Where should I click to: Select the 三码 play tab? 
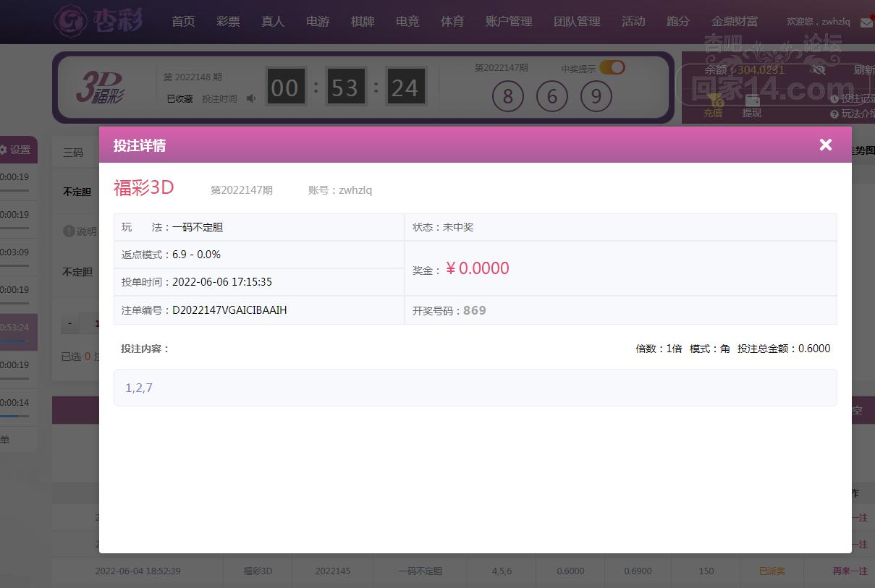click(x=73, y=153)
